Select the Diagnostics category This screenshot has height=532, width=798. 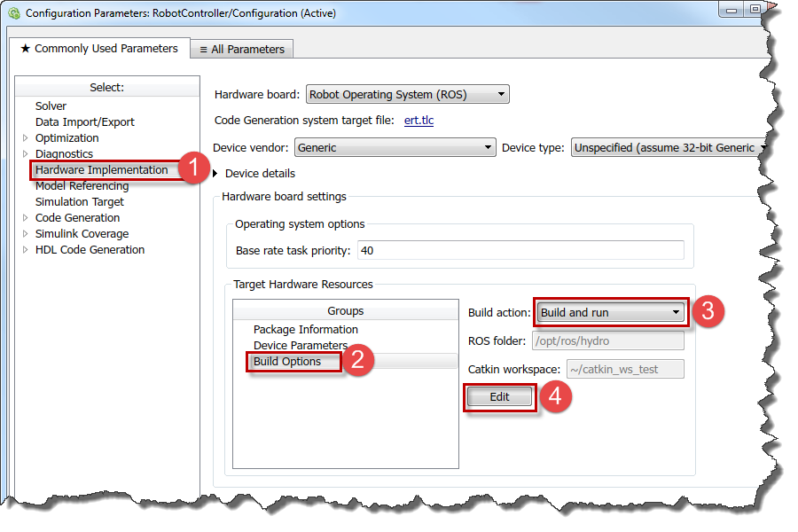64,153
